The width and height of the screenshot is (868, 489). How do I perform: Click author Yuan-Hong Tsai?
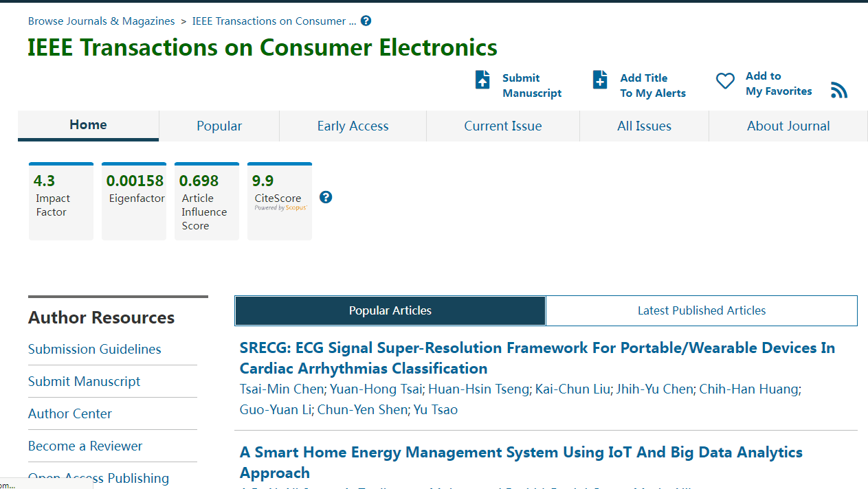coord(376,389)
